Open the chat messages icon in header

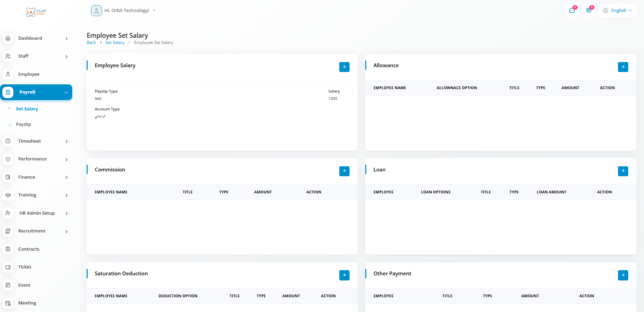[571, 11]
